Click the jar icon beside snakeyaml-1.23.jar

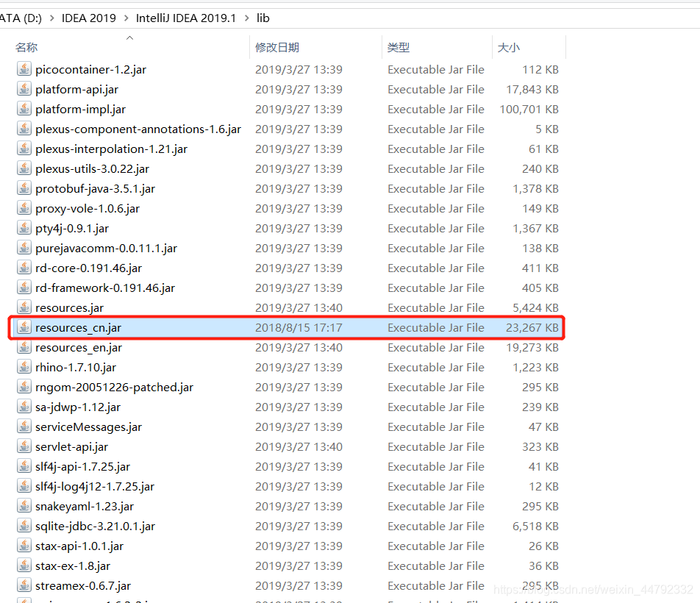coord(24,506)
